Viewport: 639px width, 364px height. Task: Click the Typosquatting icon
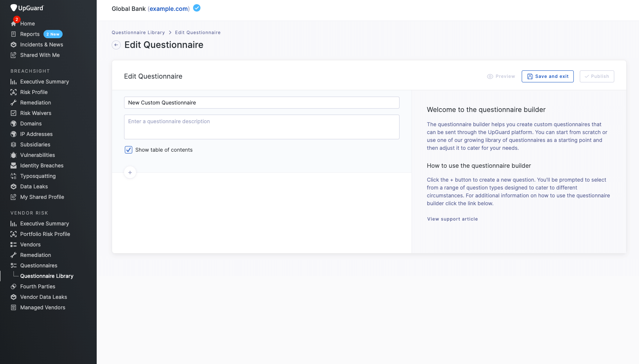click(x=13, y=176)
